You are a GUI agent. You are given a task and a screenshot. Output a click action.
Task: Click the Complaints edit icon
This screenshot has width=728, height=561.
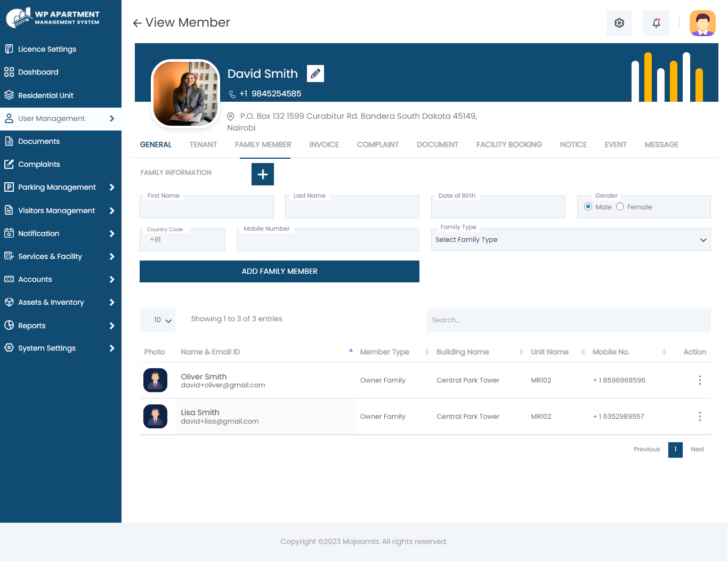tap(9, 164)
